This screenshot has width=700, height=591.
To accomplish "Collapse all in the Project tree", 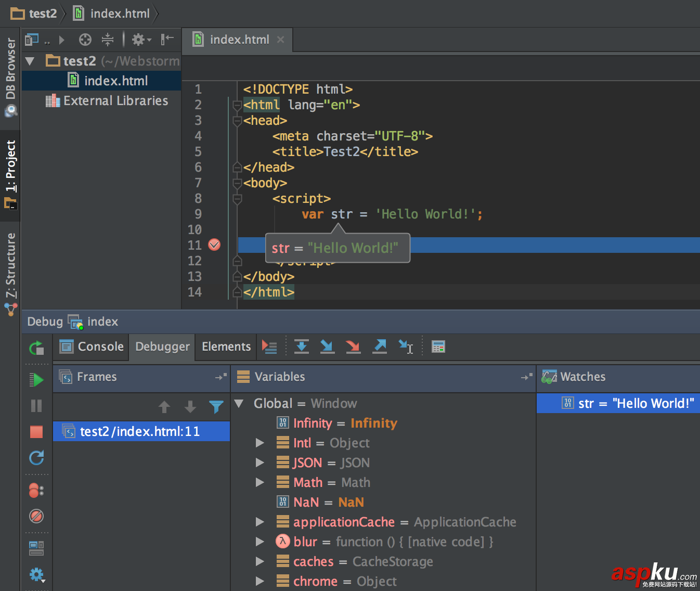I will pos(108,40).
